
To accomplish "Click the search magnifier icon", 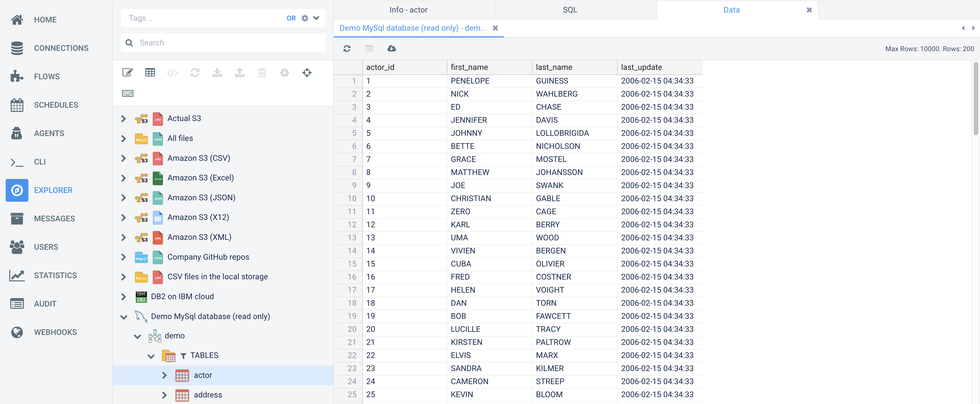I will [x=129, y=42].
